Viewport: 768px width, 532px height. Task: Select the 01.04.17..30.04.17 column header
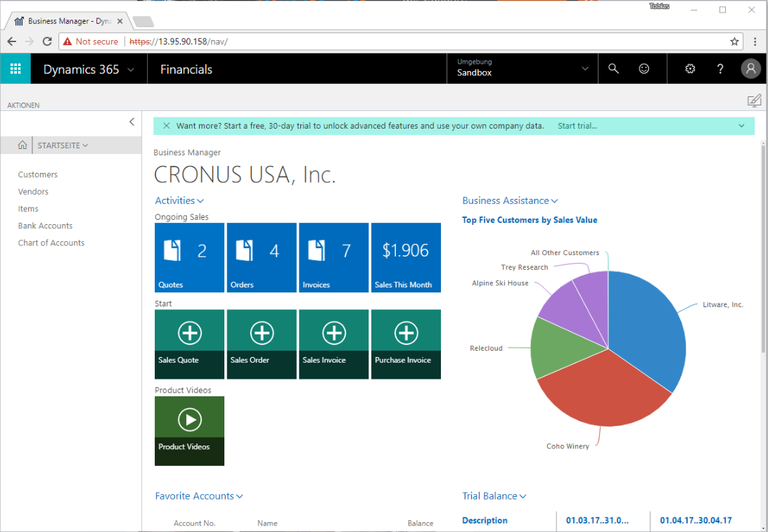pos(696,520)
